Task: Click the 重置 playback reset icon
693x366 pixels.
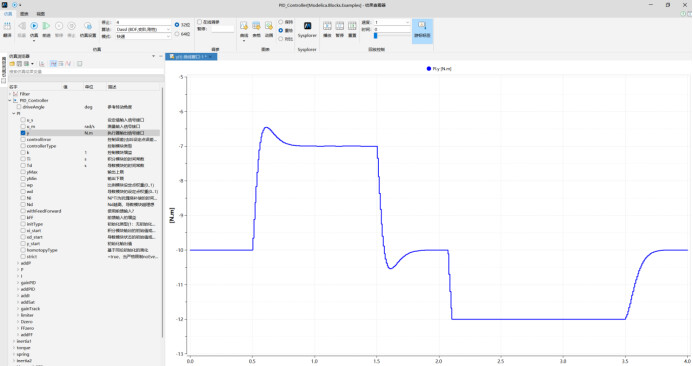Action: (352, 26)
